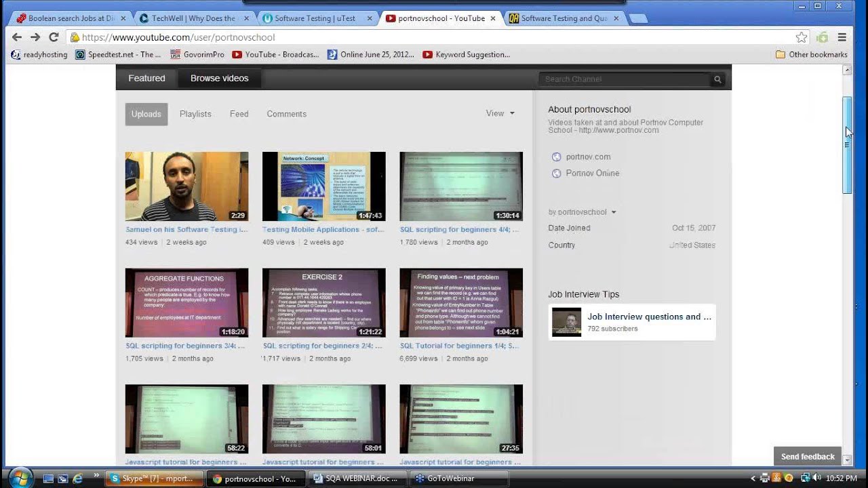Image resolution: width=868 pixels, height=488 pixels.
Task: Switch to the Boolean search Jobs tab
Action: click(x=70, y=18)
